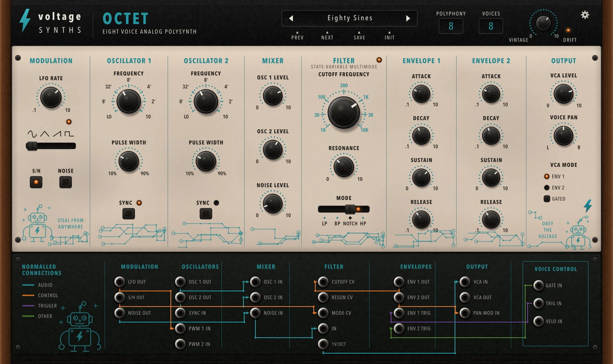Click the PWM 1 IN jack
The width and height of the screenshot is (613, 364).
(180, 328)
